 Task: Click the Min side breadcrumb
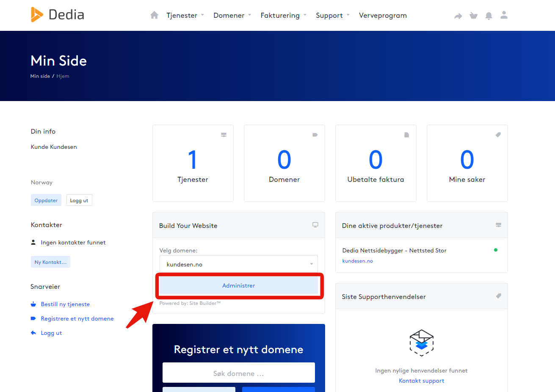40,76
